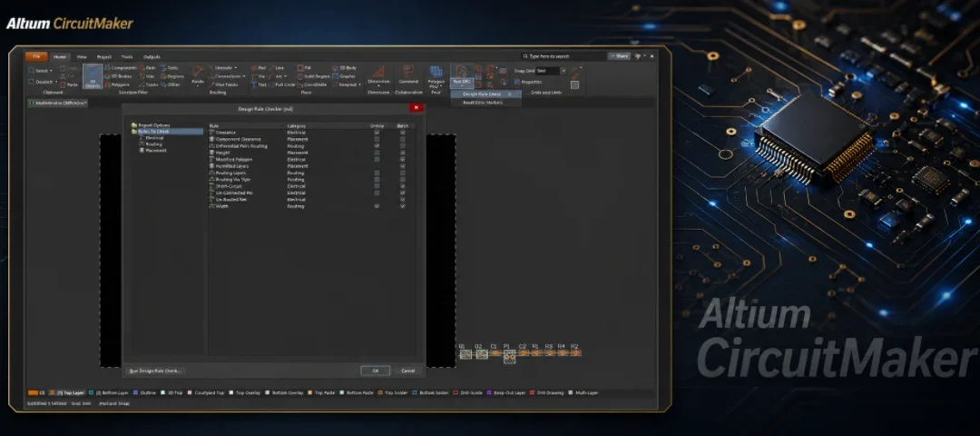Click the Share button
The width and height of the screenshot is (980, 436).
coord(620,56)
